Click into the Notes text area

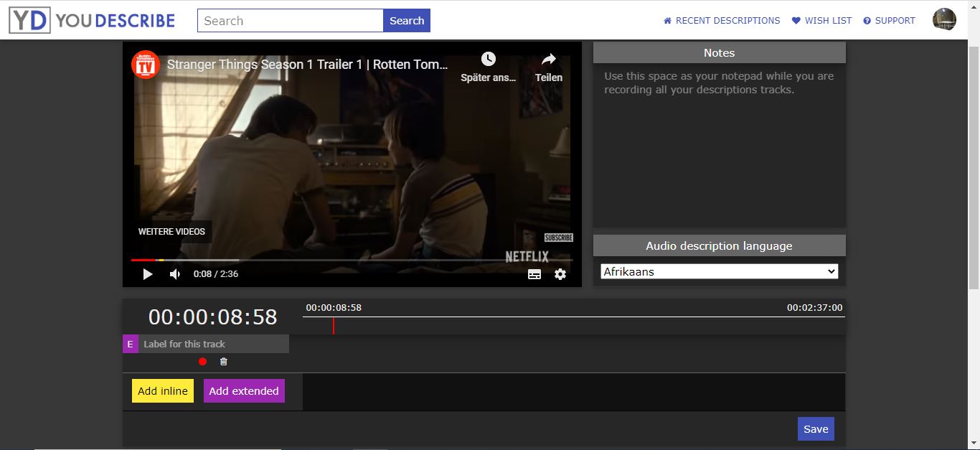(719, 145)
